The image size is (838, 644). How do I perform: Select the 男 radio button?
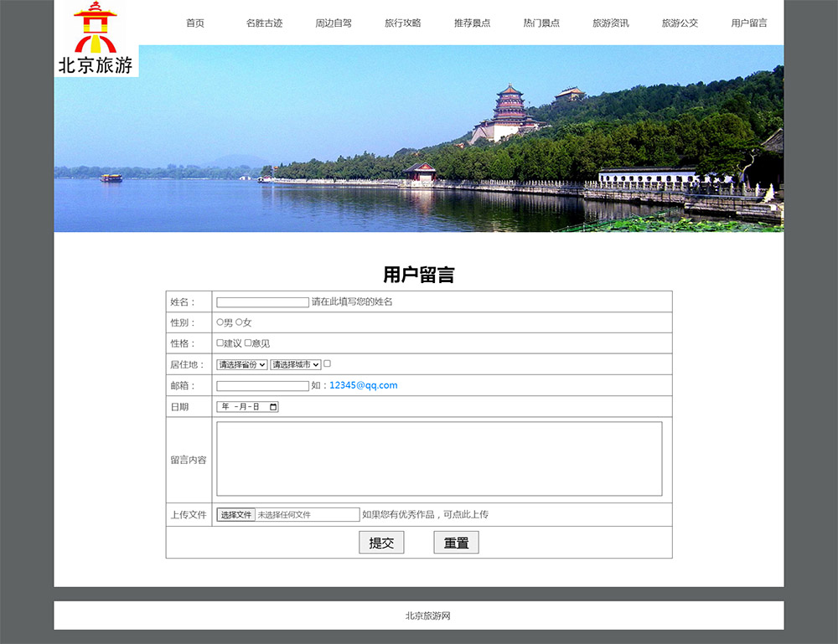click(220, 322)
